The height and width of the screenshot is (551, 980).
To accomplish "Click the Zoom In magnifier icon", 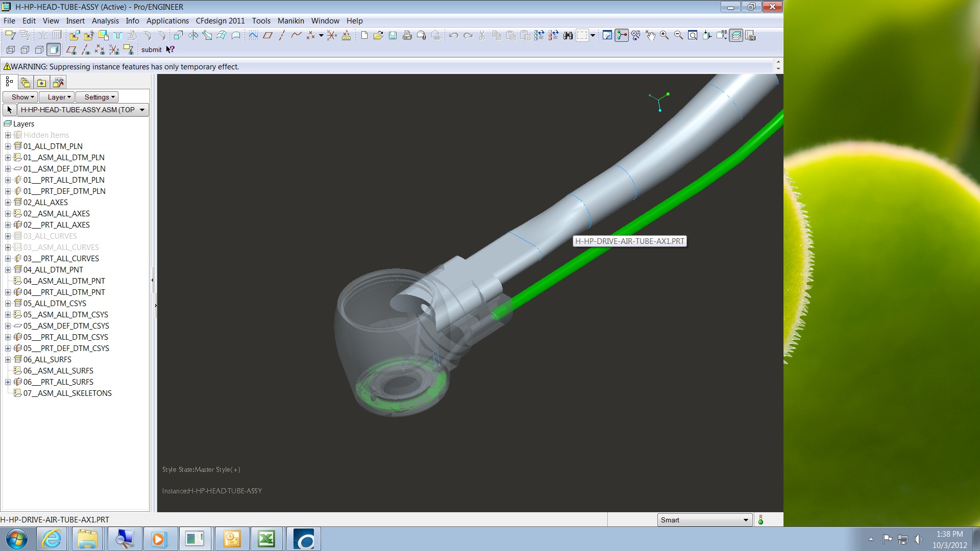I will coord(664,35).
